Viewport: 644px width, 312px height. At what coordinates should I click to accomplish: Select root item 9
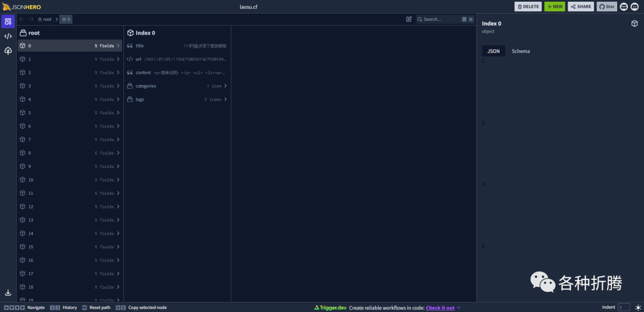pos(70,167)
